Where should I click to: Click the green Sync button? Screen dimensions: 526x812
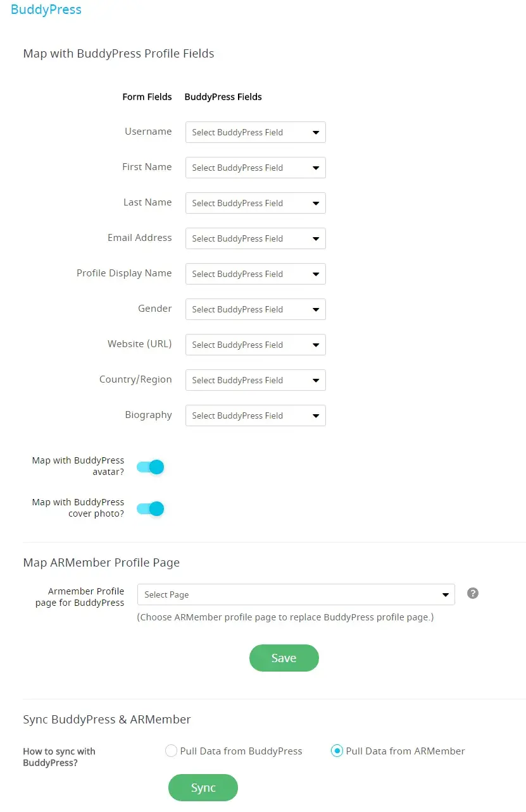point(203,787)
